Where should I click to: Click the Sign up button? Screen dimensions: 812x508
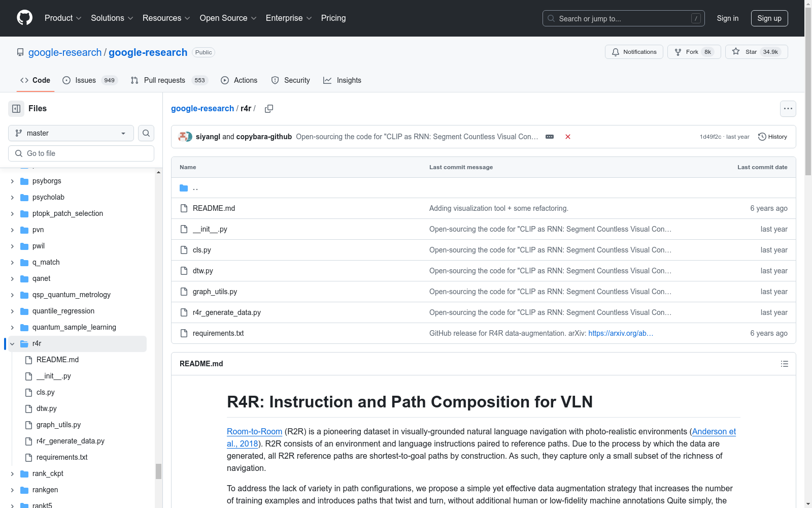(769, 18)
